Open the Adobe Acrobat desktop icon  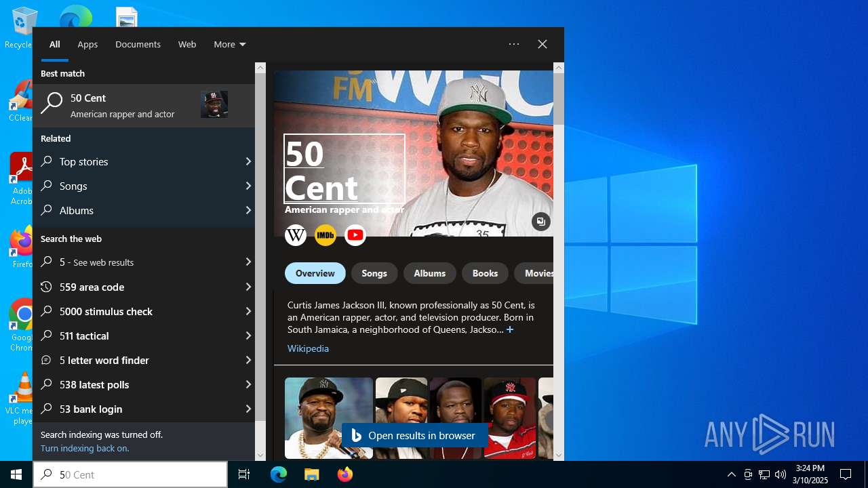point(20,179)
